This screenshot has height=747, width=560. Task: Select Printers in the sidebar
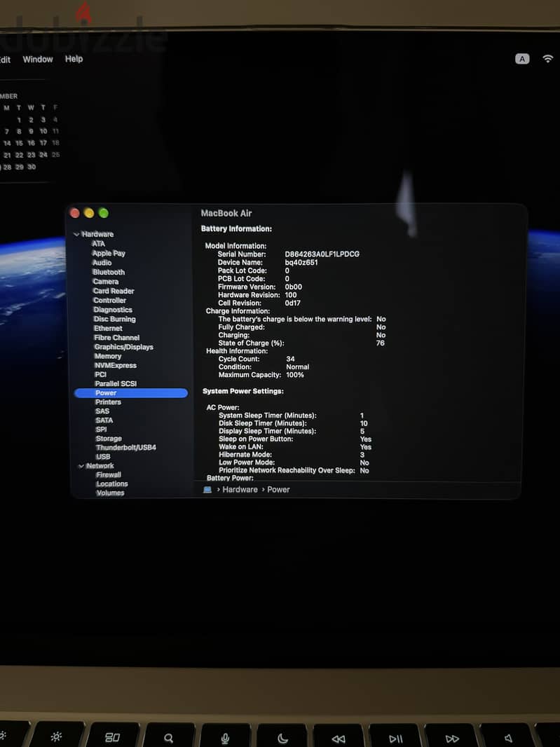pyautogui.click(x=108, y=402)
